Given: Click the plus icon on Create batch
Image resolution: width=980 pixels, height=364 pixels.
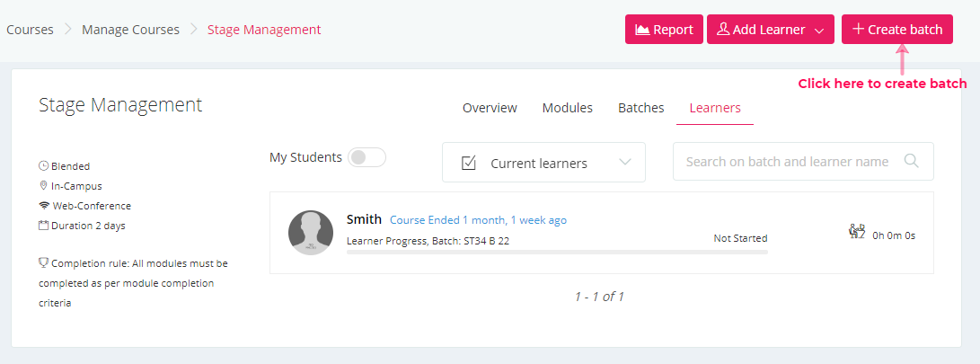Looking at the screenshot, I should pos(859,29).
